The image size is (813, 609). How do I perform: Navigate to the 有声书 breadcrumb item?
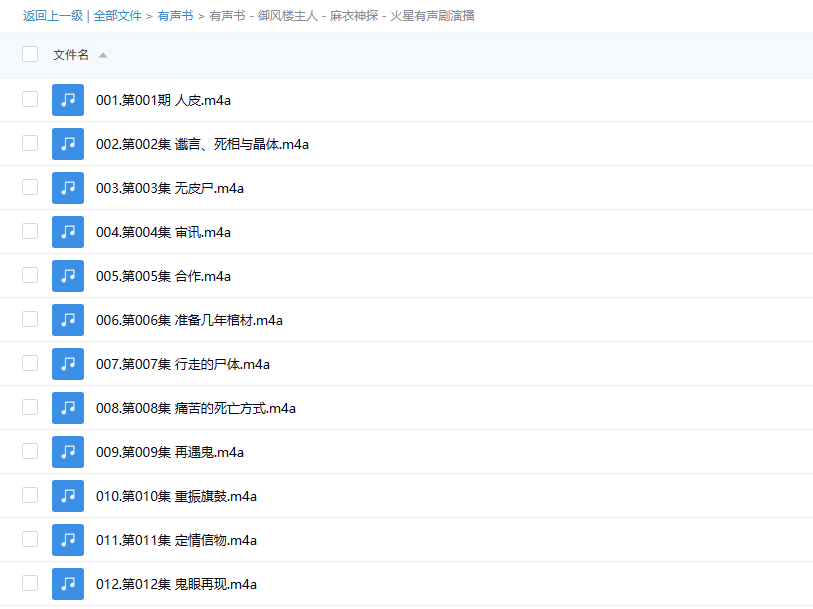(x=174, y=16)
